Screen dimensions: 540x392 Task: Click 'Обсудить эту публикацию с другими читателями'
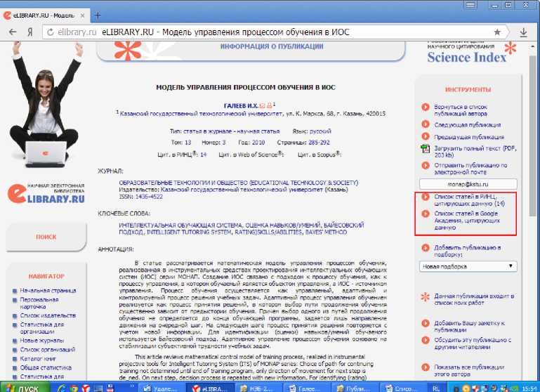473,344
